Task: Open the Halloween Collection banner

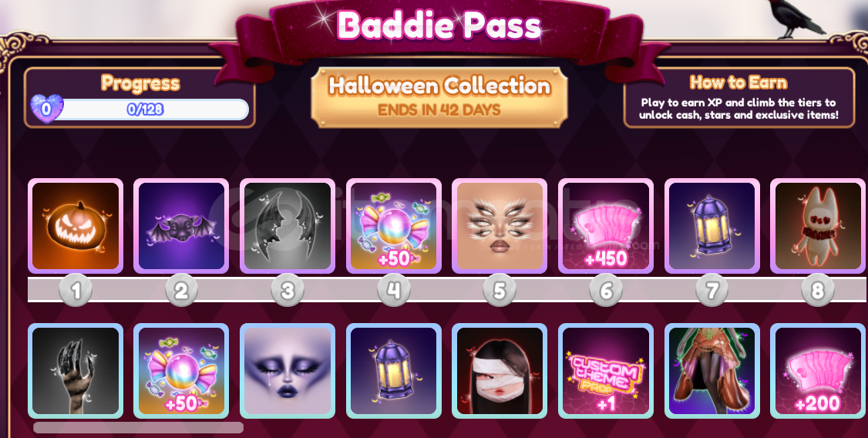Action: pos(439,97)
